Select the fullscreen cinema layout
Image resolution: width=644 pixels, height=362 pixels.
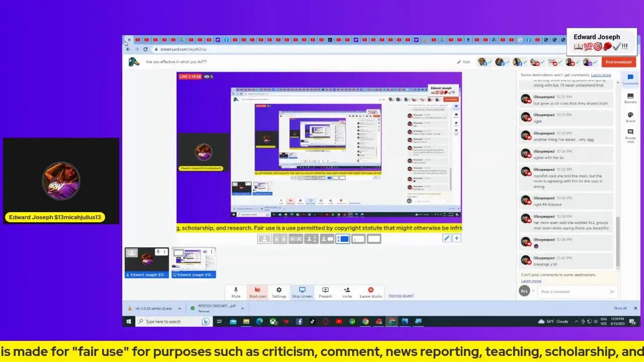pos(374,239)
